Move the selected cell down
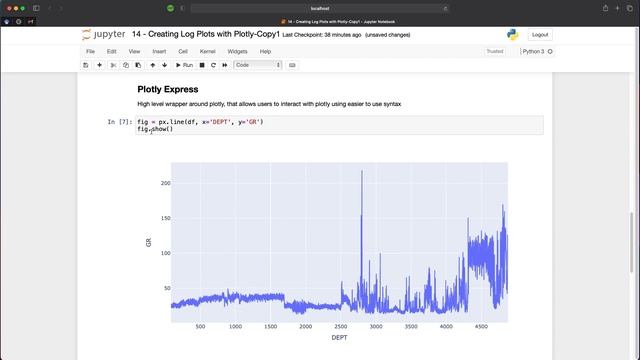640x360 pixels. pos(164,65)
